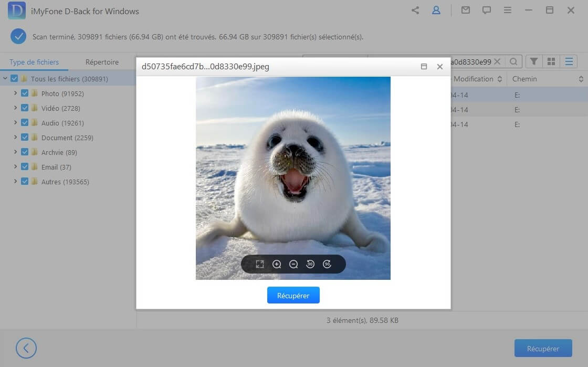Switch results to thumbnail grid view
The image size is (588, 367).
pyautogui.click(x=551, y=61)
